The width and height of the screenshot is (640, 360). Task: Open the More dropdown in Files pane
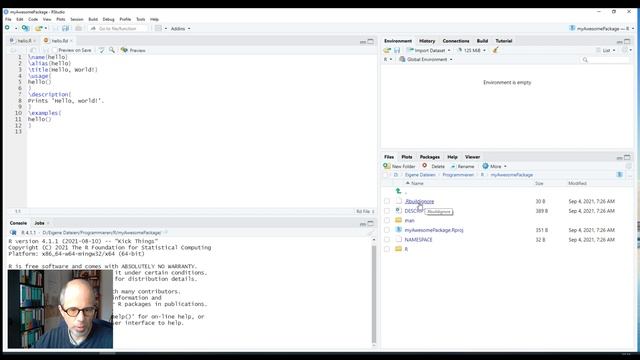click(494, 166)
